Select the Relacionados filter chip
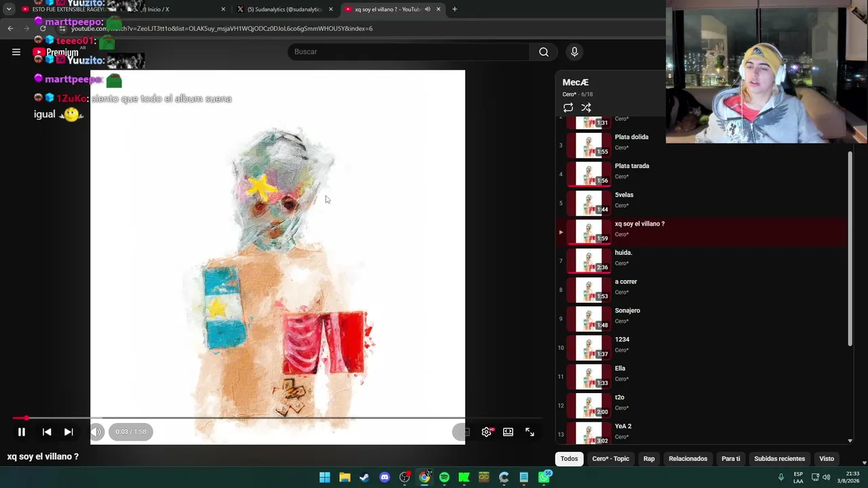Image resolution: width=868 pixels, height=488 pixels. click(x=688, y=459)
